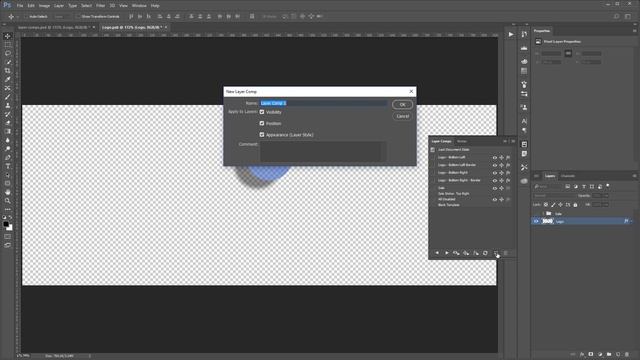Toggle Show Transform Controls checkbox

point(78,17)
